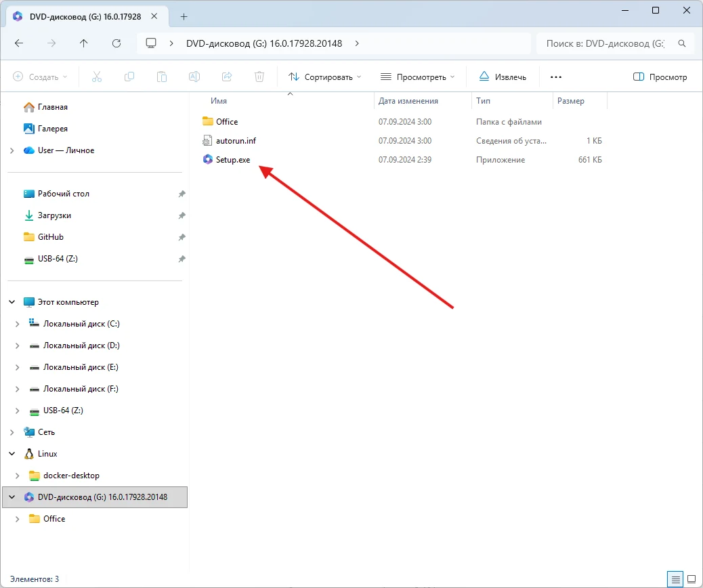Click the Delete trash icon

[x=259, y=77]
